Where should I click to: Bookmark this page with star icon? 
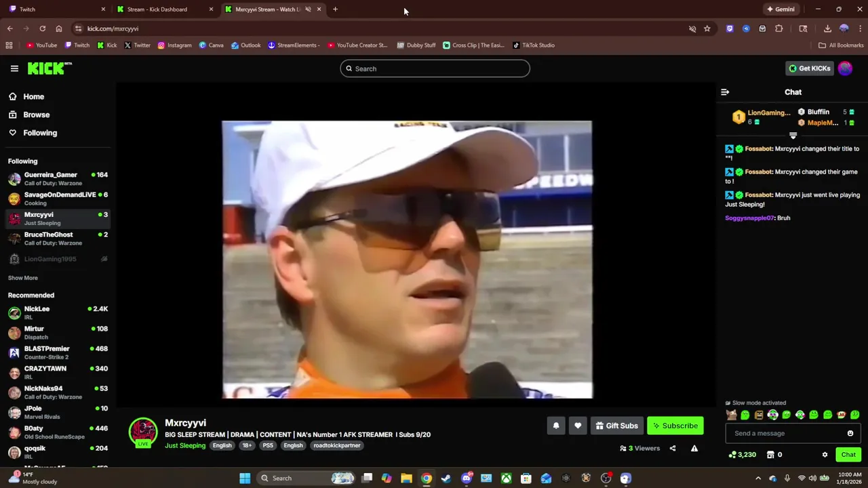[707, 28]
